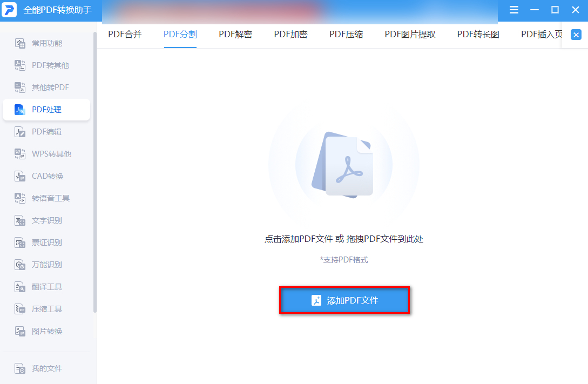
Task: Click the sidebar vertical scrollbar
Action: (95, 173)
